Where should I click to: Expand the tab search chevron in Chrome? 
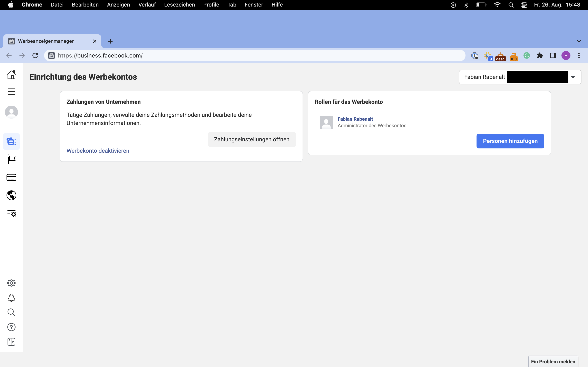(x=579, y=41)
